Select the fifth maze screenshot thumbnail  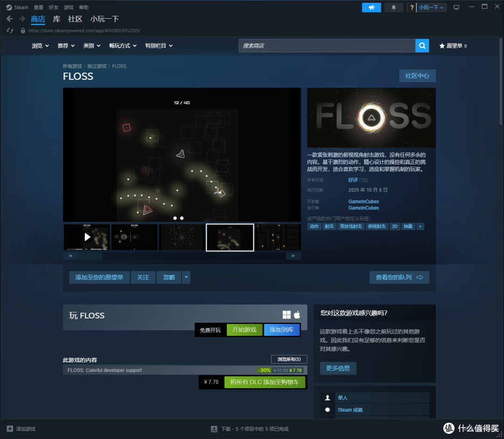click(x=278, y=237)
